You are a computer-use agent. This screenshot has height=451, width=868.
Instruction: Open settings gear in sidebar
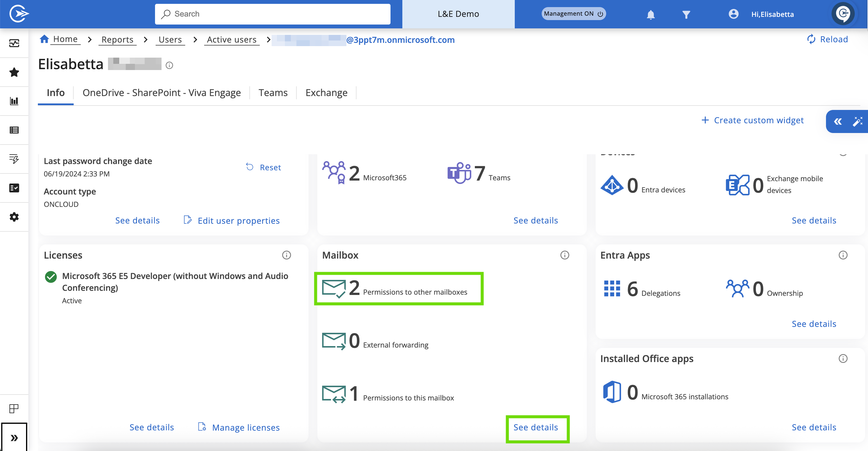[x=14, y=217]
